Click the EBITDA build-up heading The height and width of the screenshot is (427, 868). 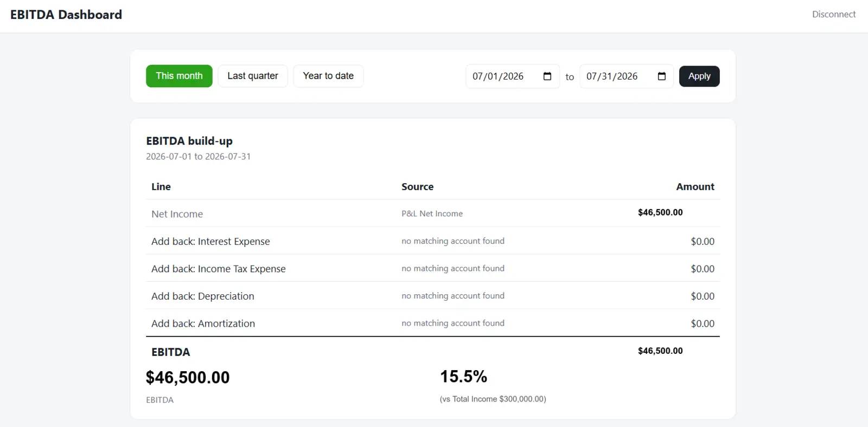point(189,141)
